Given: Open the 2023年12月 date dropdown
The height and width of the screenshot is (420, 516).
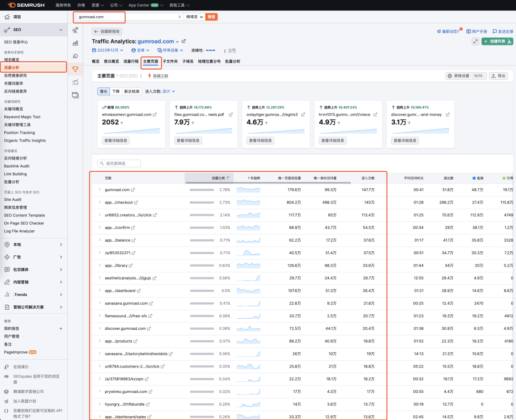Looking at the screenshot, I should [x=107, y=50].
